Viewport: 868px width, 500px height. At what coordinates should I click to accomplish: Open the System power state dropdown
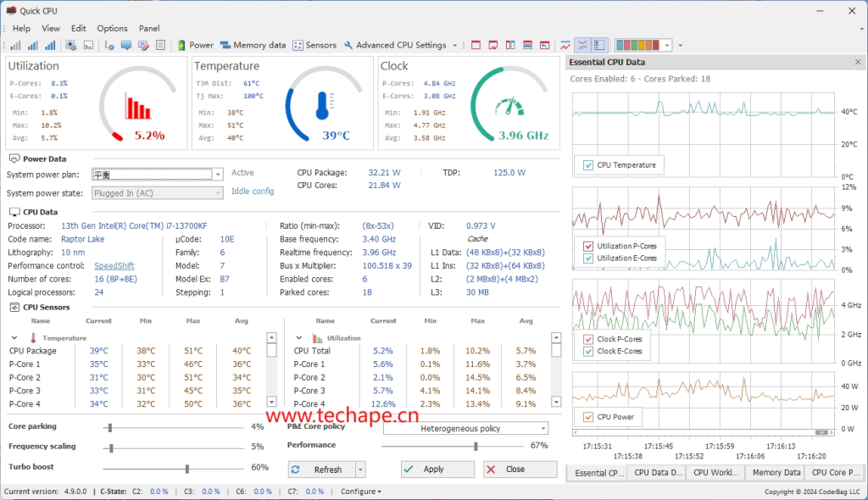pyautogui.click(x=218, y=193)
